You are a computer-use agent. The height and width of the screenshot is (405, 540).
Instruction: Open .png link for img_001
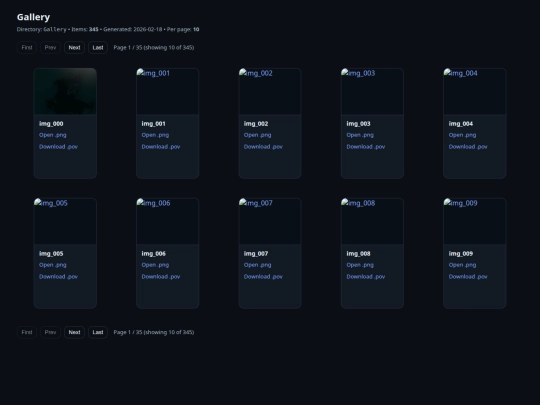(x=155, y=135)
